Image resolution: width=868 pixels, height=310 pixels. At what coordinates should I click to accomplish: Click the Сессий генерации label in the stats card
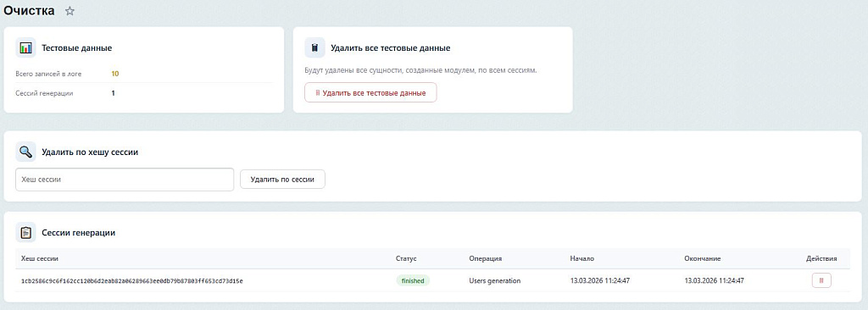pyautogui.click(x=44, y=93)
